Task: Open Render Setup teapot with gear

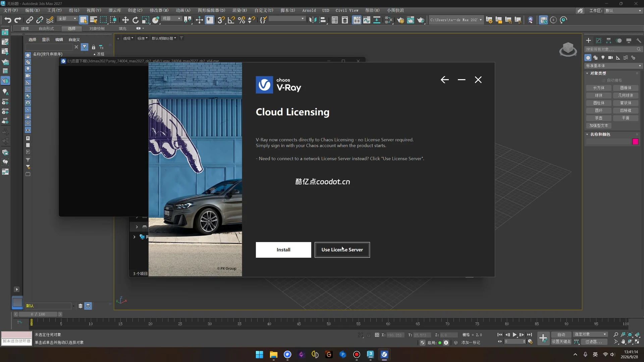Action: [x=400, y=20]
